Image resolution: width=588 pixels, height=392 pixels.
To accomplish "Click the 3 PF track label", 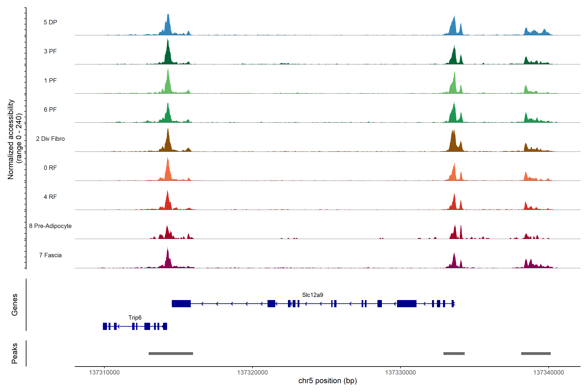I will tap(50, 51).
